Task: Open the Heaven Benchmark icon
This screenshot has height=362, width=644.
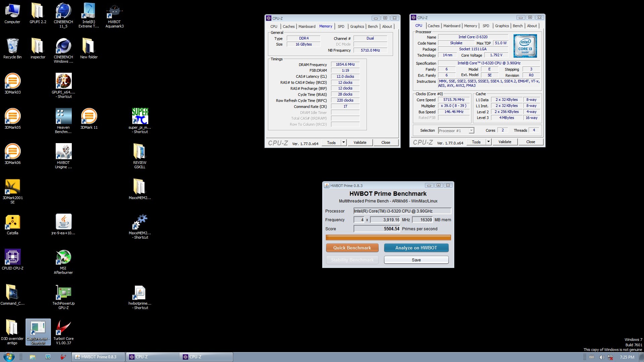Action: 63,121
